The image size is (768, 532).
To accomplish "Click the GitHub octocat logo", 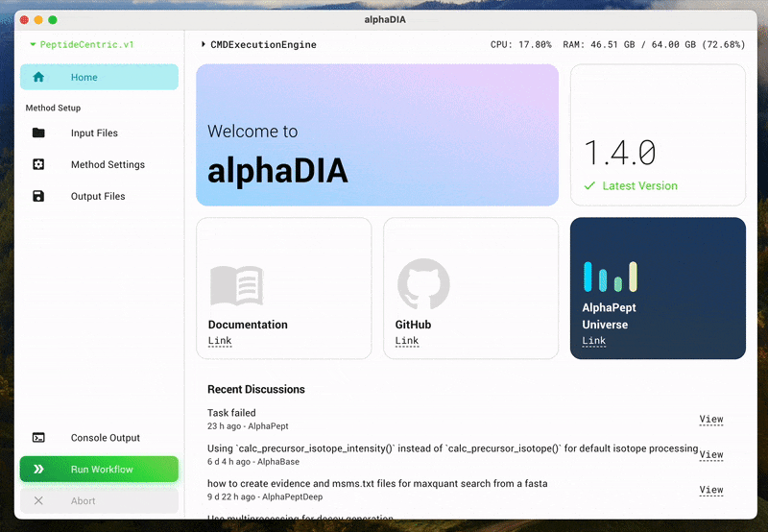I will tap(423, 284).
